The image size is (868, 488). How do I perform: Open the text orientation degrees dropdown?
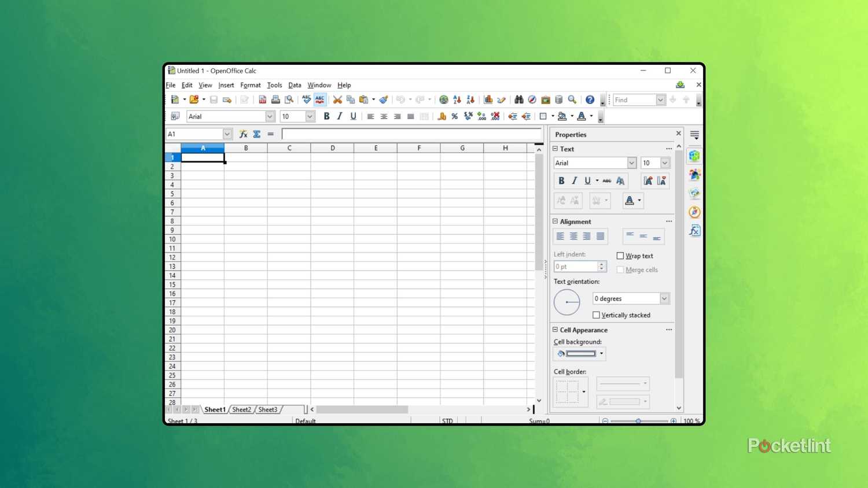point(664,298)
